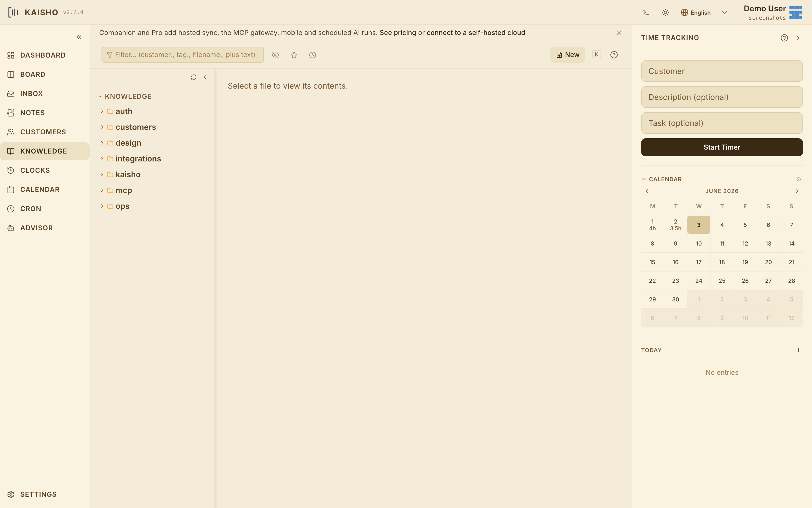Click the Task (optional) field
812x508 pixels.
[x=722, y=123]
